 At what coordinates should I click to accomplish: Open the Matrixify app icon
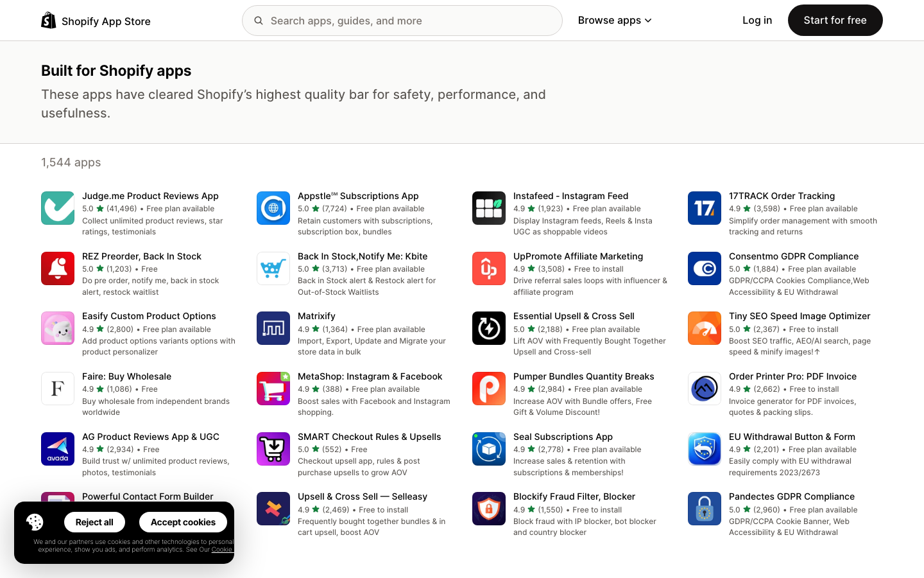pos(273,328)
